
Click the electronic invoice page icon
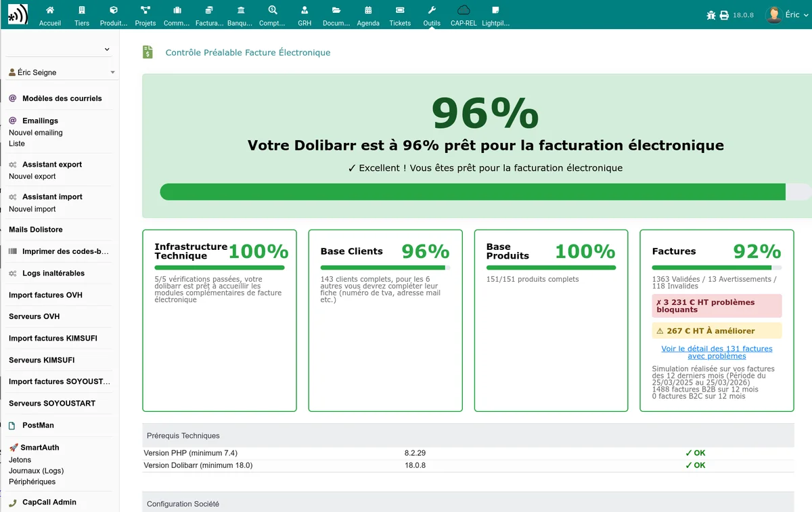[148, 52]
